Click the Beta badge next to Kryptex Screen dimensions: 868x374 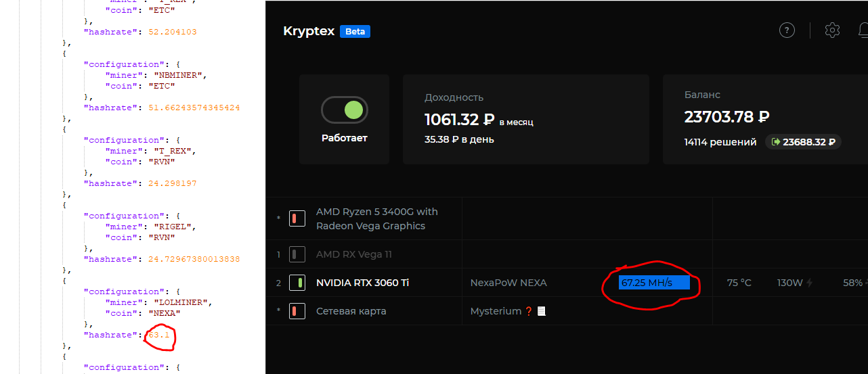pos(355,31)
